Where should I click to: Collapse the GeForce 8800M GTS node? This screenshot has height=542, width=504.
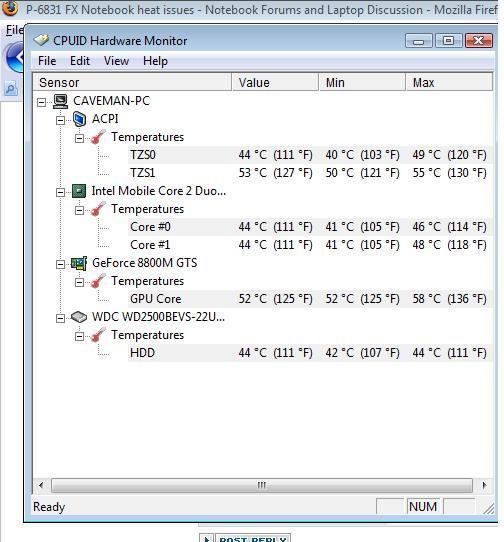tap(60, 264)
